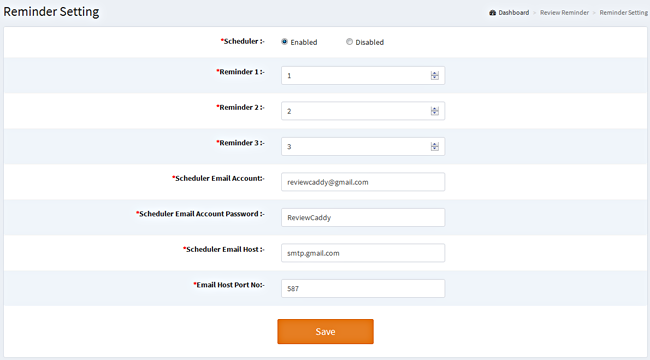Click the Scheduler Email Account label
Screen dimensions: 650x360
coord(218,178)
